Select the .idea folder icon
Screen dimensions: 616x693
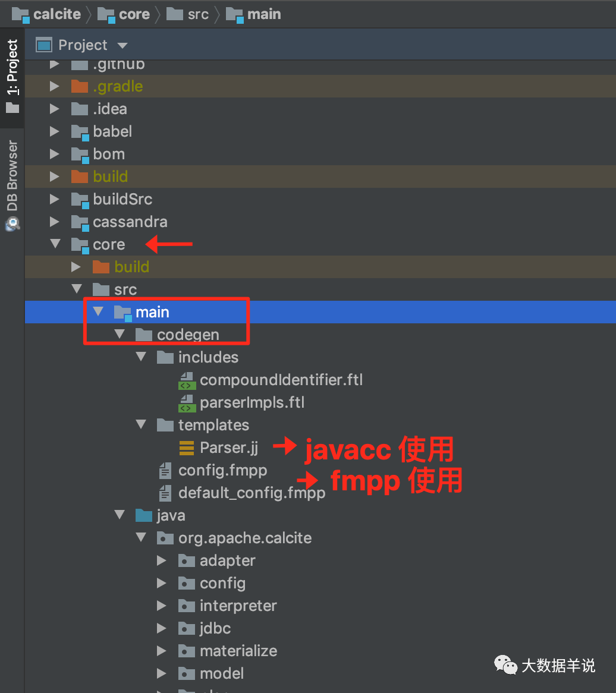pyautogui.click(x=80, y=109)
